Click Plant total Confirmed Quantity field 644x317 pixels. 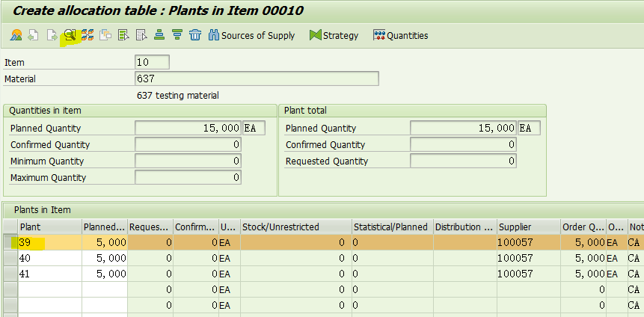[463, 144]
